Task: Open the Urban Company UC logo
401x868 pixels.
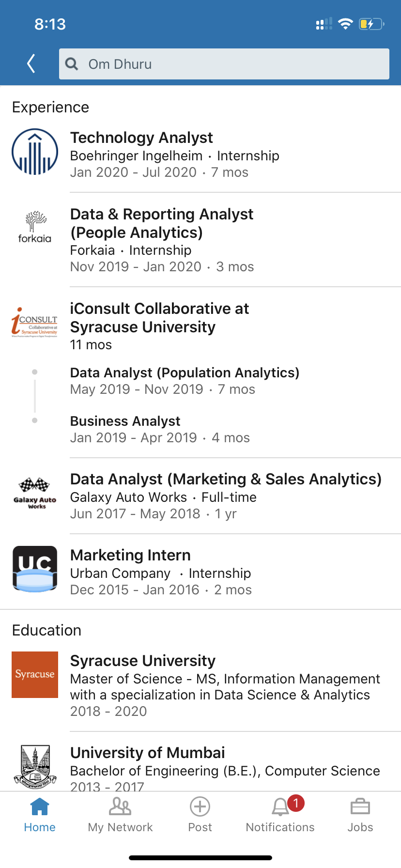Action: point(35,569)
